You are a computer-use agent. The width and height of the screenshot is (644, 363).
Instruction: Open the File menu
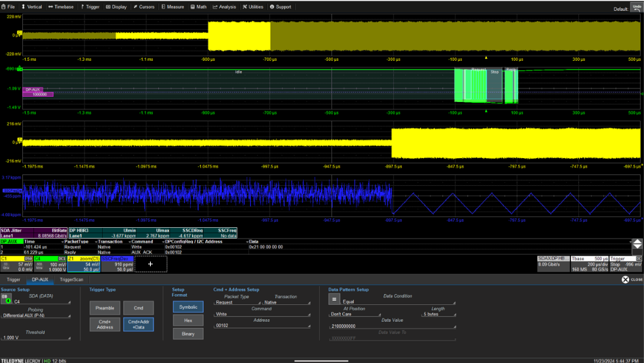(x=9, y=7)
